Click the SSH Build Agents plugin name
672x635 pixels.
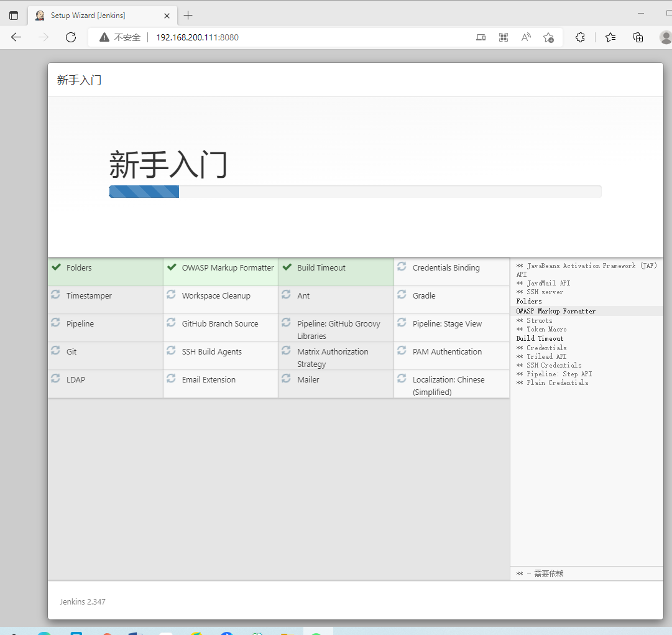click(212, 351)
